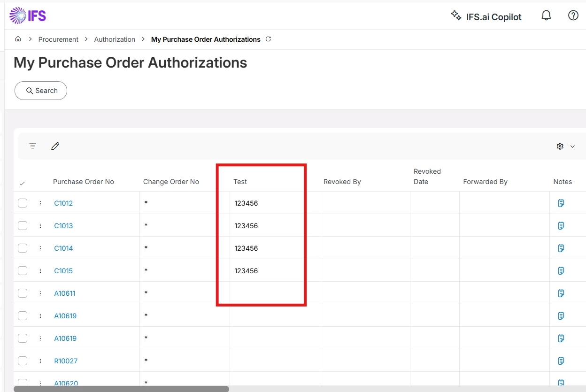Select checkbox for row C1013
Image resolution: width=586 pixels, height=392 pixels.
[23, 226]
